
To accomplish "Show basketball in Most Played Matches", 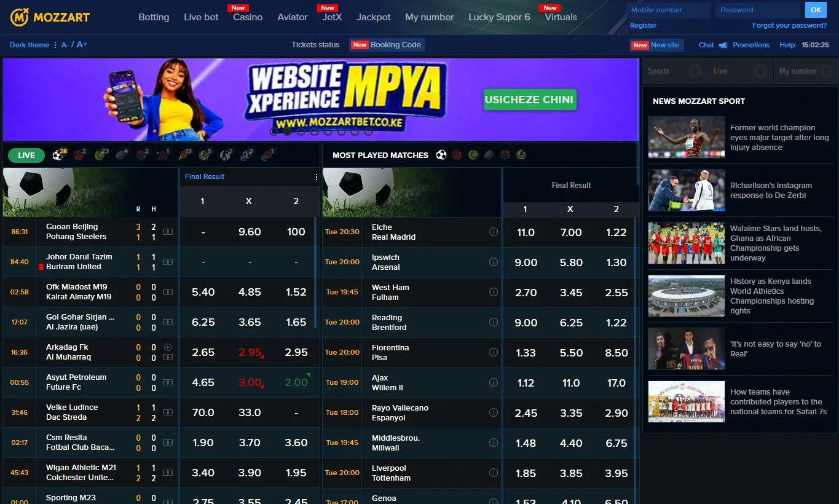I will click(457, 155).
